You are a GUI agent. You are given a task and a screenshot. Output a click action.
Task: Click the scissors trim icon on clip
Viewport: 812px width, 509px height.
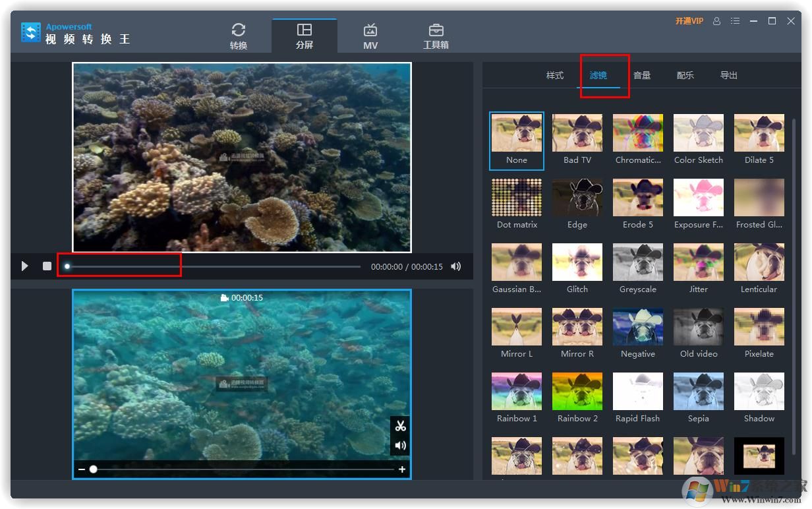click(x=400, y=426)
